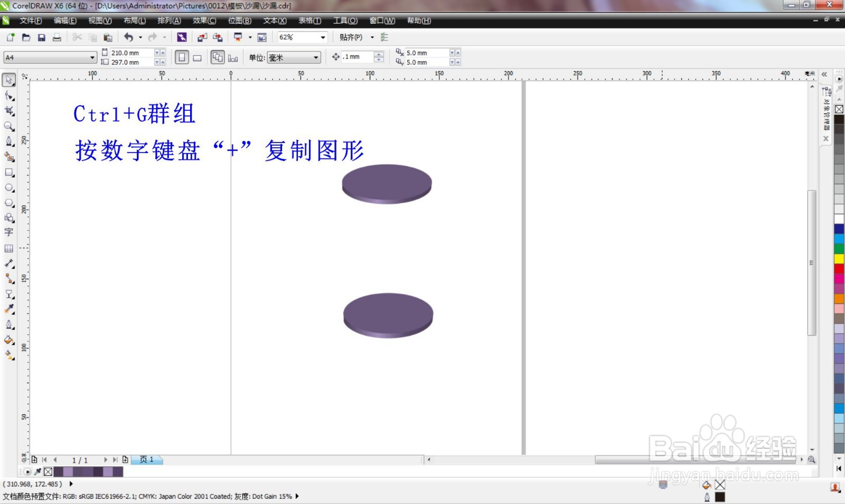
Task: Activate the Zoom tool
Action: pos(9,125)
